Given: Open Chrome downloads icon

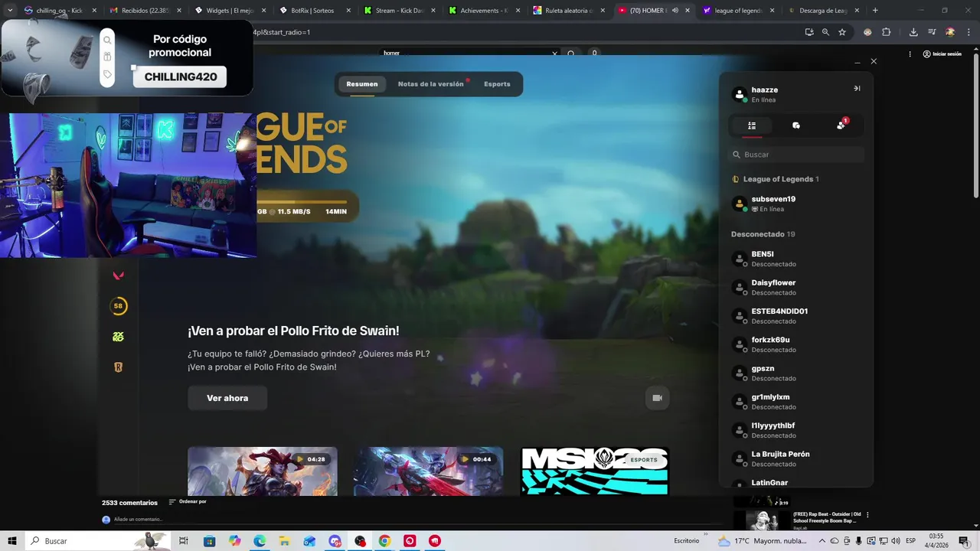Looking at the screenshot, I should pyautogui.click(x=913, y=32).
